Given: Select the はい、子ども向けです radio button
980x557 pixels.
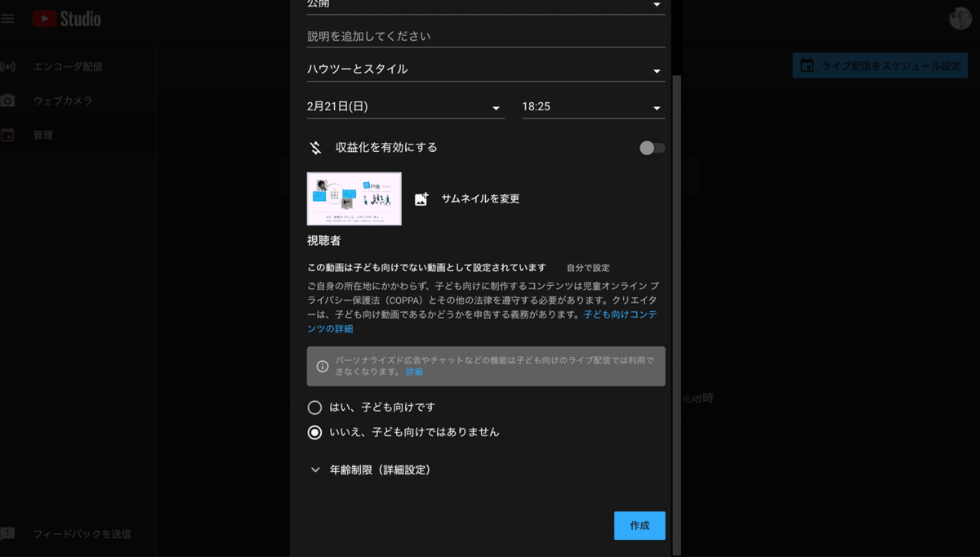Looking at the screenshot, I should 314,407.
